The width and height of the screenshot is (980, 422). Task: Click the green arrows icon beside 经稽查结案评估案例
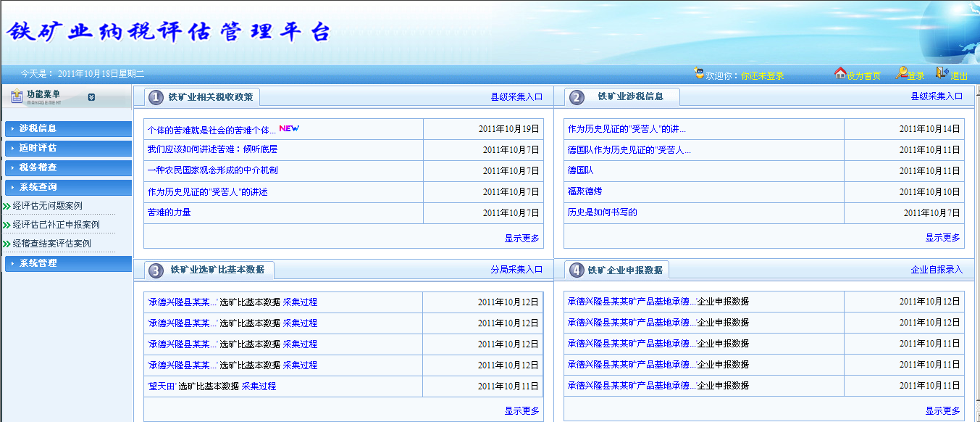click(x=7, y=244)
